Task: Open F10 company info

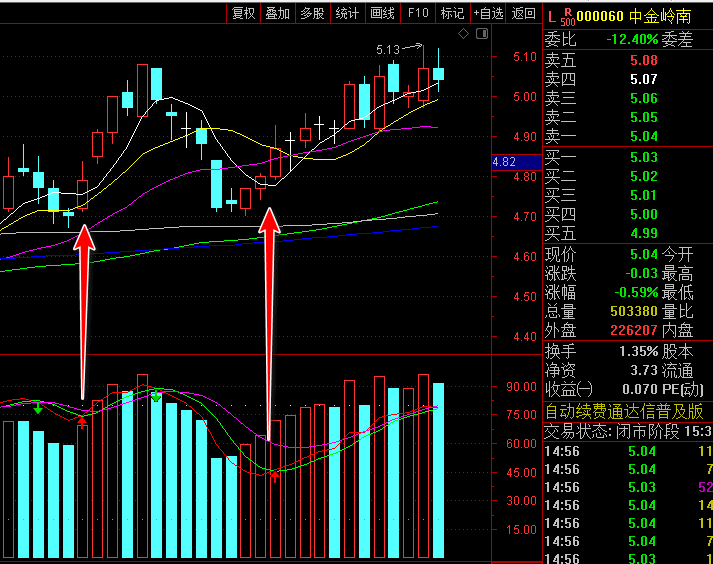Action: pyautogui.click(x=417, y=14)
